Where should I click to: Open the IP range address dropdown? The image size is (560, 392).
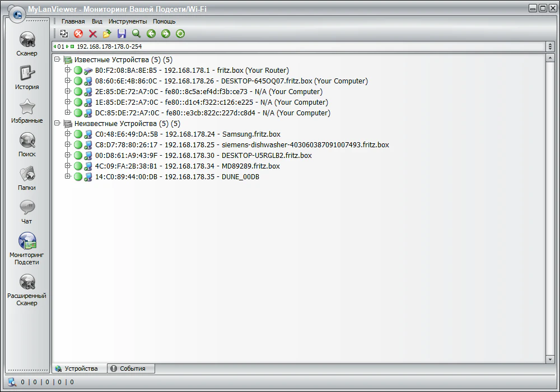coord(550,46)
